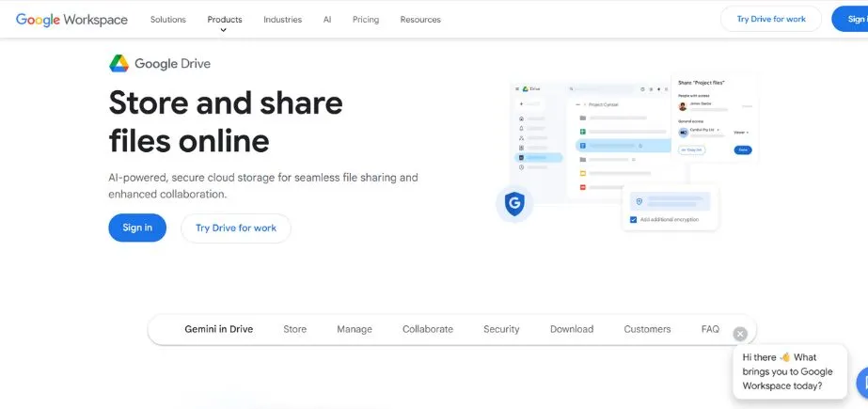Screen dimensions: 868x409
Task: Click the clock recent icon in mockup sidebar
Action: (522, 167)
